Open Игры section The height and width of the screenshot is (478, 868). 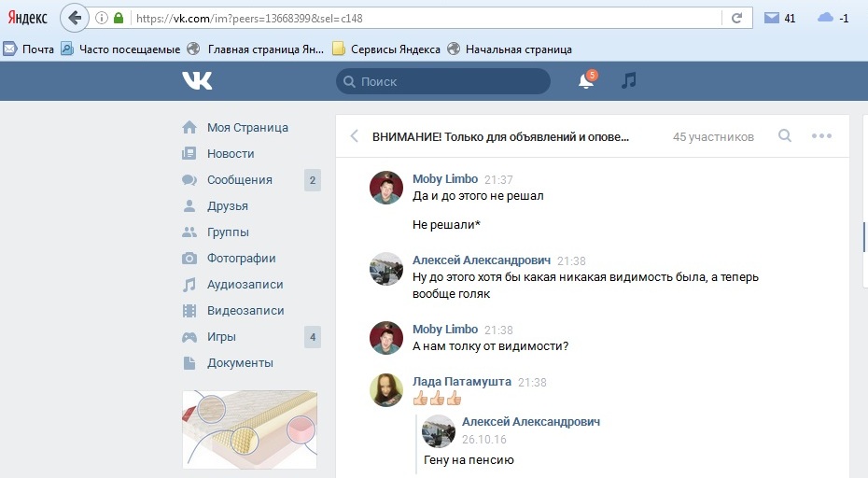[x=221, y=337]
